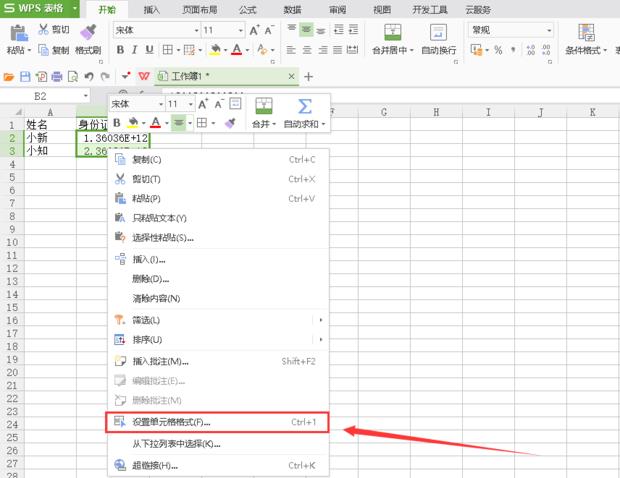
Task: Expand the number format dropdown showing 常规
Action: 549,30
